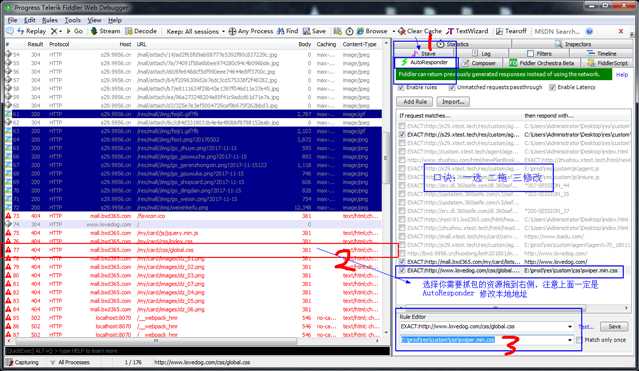Toggle the Enable rules checkbox
This screenshot has width=639, height=371.
(x=401, y=87)
